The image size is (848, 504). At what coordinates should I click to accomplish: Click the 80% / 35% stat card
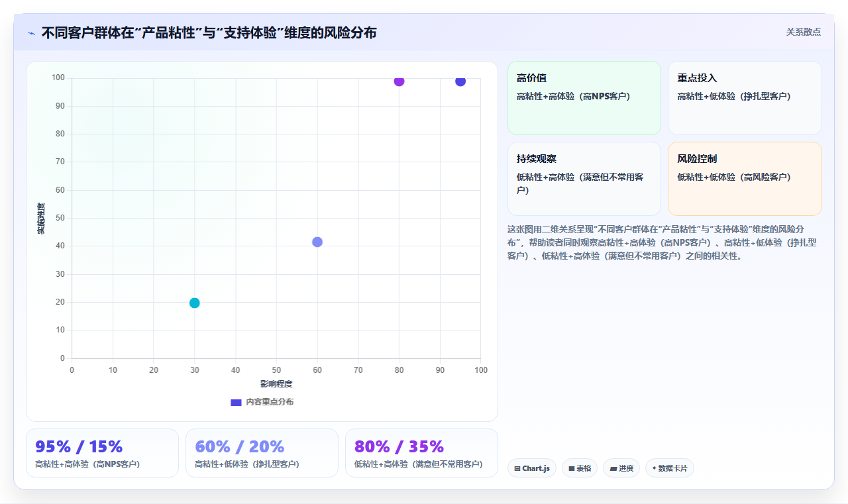[x=421, y=453]
